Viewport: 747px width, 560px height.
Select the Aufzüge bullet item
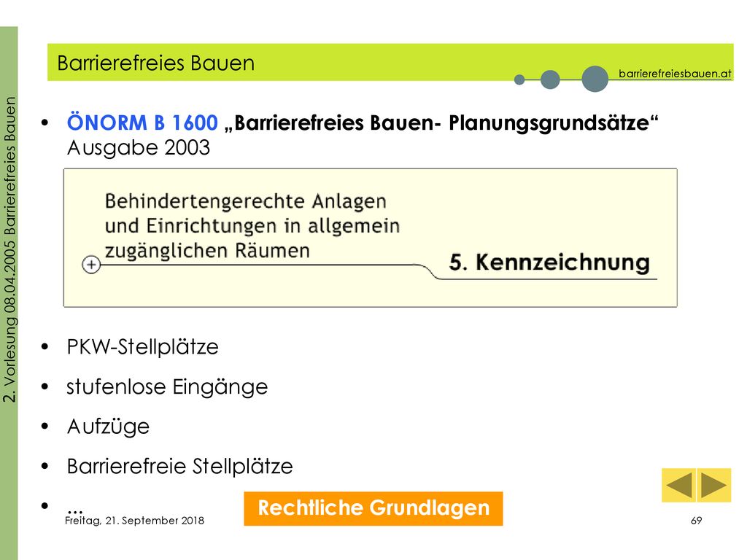click(x=108, y=427)
